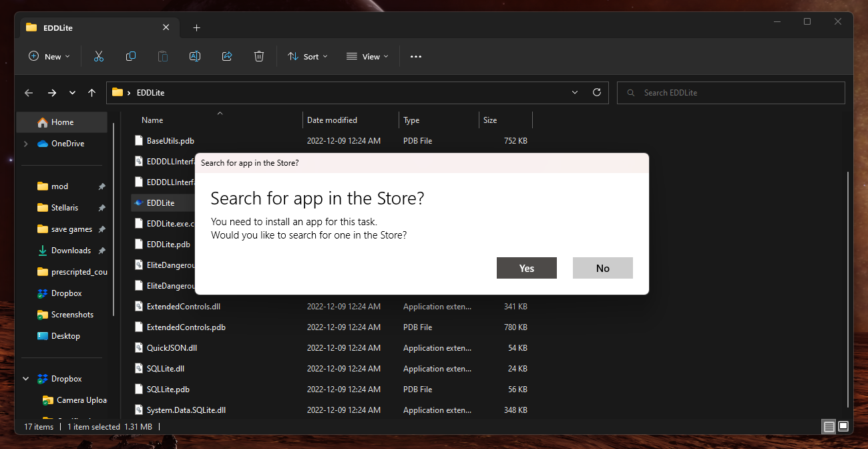Image resolution: width=868 pixels, height=449 pixels.
Task: Unpin the mod folder using its pin icon
Action: 101,186
